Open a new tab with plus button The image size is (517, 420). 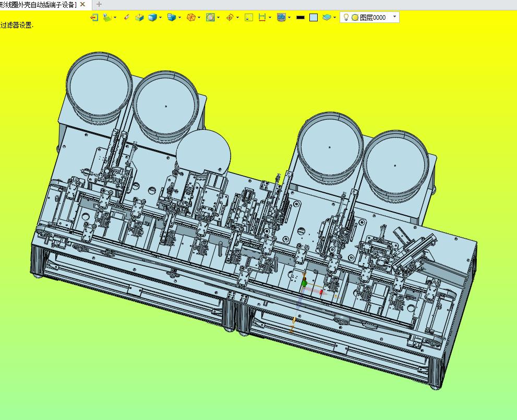[x=99, y=5]
